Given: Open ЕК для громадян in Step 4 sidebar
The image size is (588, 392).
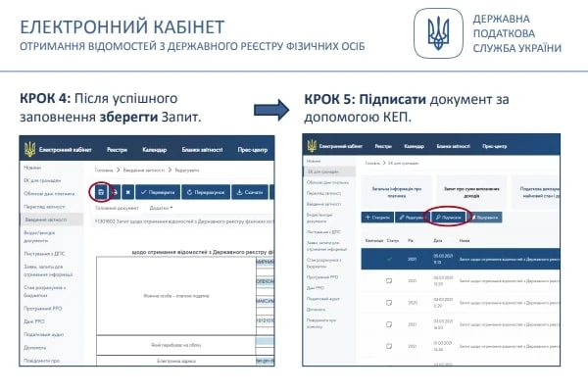Looking at the screenshot, I should 42,180.
